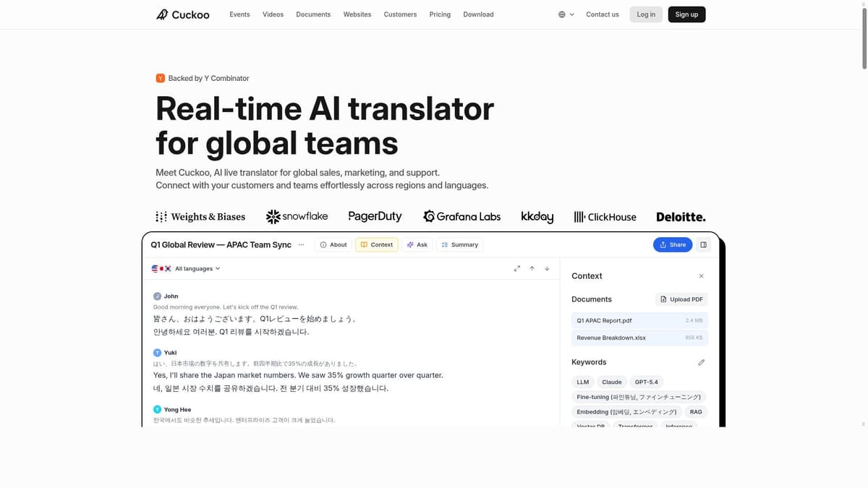Open the language globe selector

coord(566,14)
